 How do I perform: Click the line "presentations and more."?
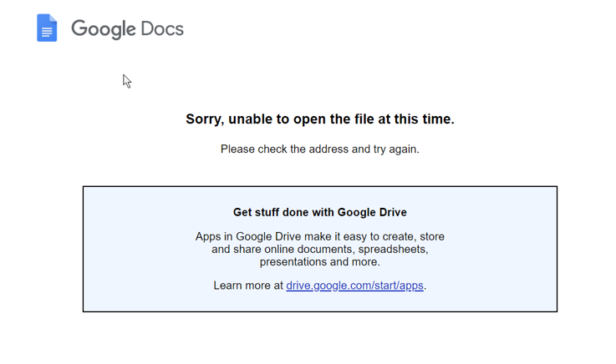(x=320, y=262)
